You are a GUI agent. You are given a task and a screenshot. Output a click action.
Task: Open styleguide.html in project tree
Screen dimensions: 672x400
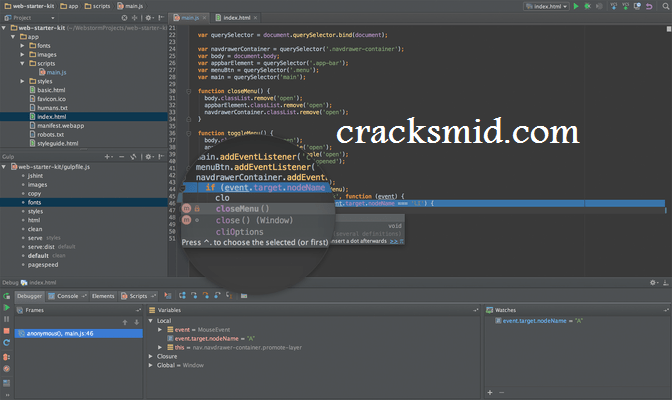57,143
